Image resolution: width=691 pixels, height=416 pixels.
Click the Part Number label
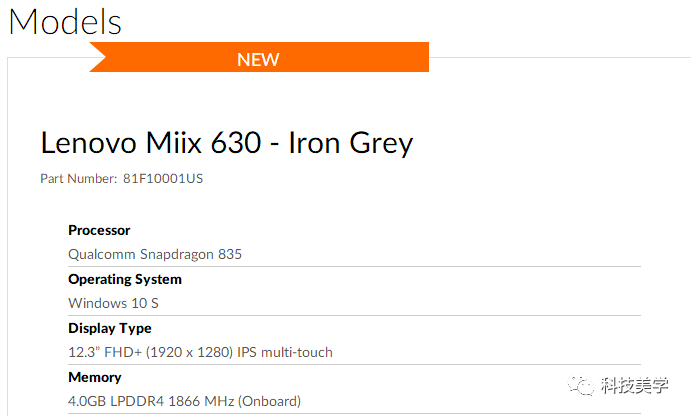pyautogui.click(x=78, y=179)
